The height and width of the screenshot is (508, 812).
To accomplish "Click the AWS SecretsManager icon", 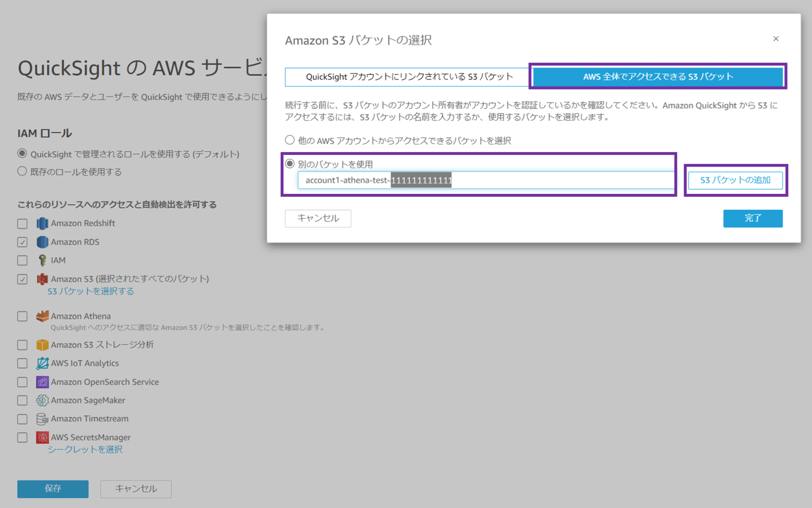I will [42, 437].
